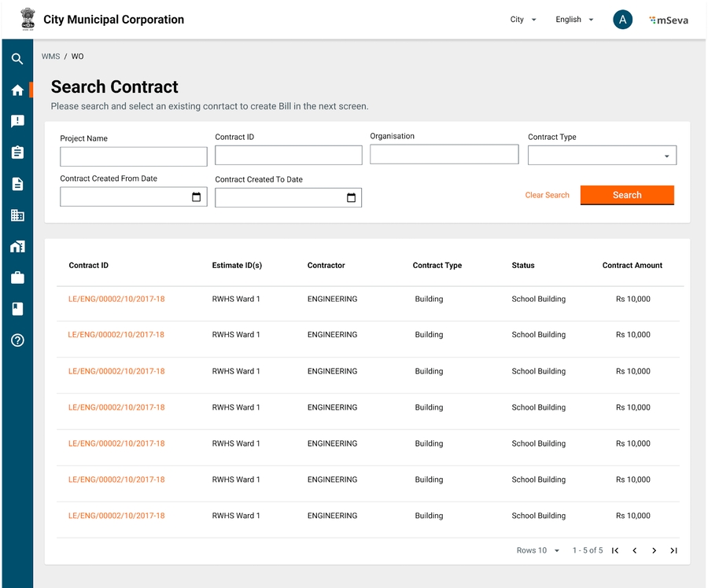Viewport: 708px width, 588px height.
Task: Open calendar for Contract Created From Date
Action: (197, 197)
